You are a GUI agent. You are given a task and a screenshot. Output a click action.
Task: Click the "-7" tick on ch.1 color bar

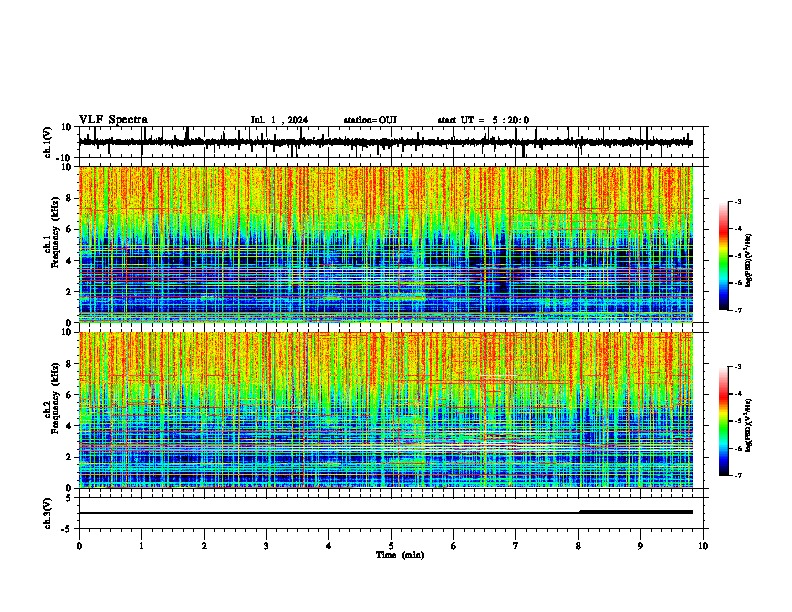click(737, 310)
